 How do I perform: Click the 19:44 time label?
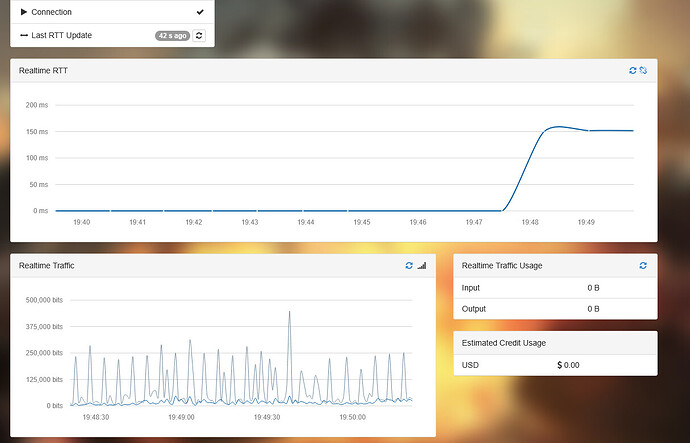pyautogui.click(x=306, y=223)
